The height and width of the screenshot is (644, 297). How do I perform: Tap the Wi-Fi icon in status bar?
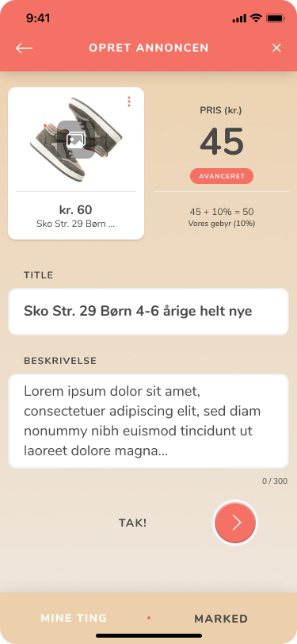(256, 17)
